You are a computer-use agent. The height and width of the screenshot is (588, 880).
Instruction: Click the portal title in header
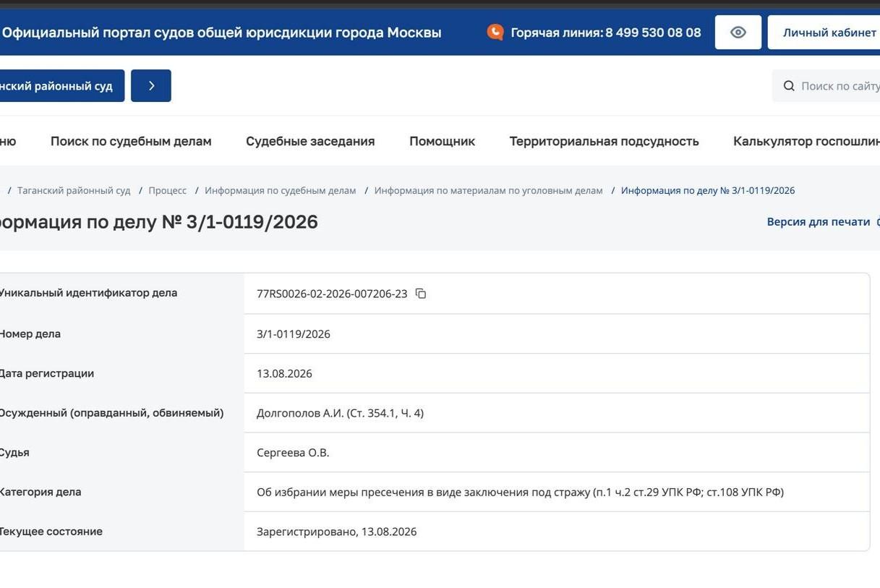click(221, 33)
